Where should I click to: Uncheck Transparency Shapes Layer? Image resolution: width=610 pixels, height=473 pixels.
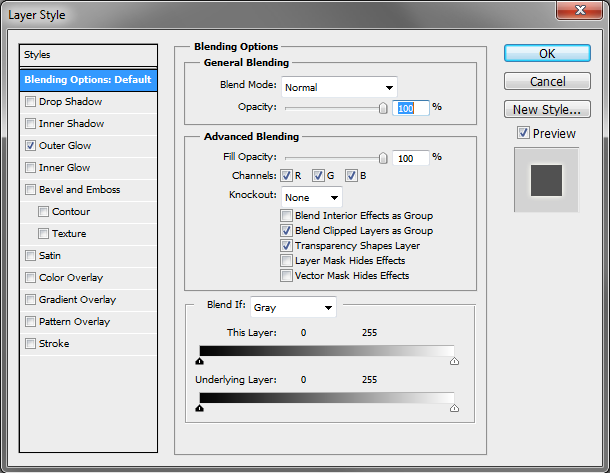point(286,245)
